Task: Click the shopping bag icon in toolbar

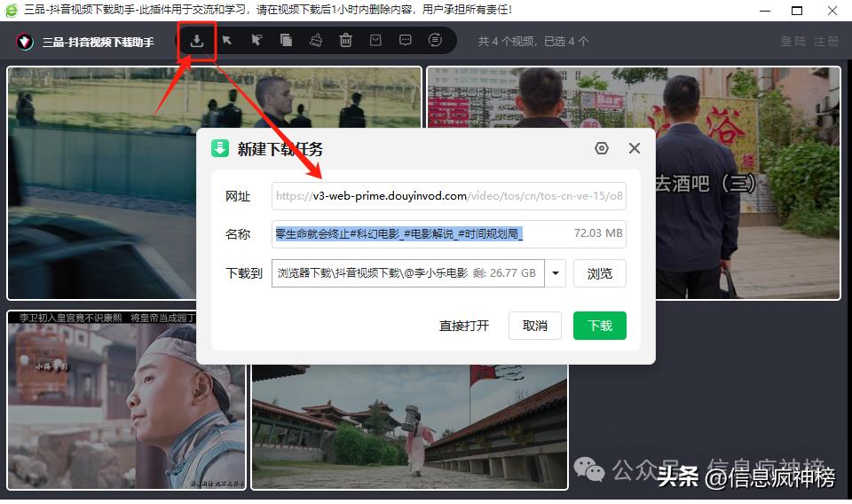Action: click(375, 40)
